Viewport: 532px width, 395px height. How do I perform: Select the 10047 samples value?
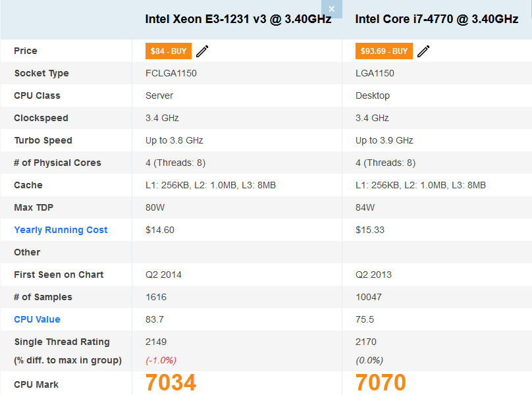pyautogui.click(x=369, y=297)
